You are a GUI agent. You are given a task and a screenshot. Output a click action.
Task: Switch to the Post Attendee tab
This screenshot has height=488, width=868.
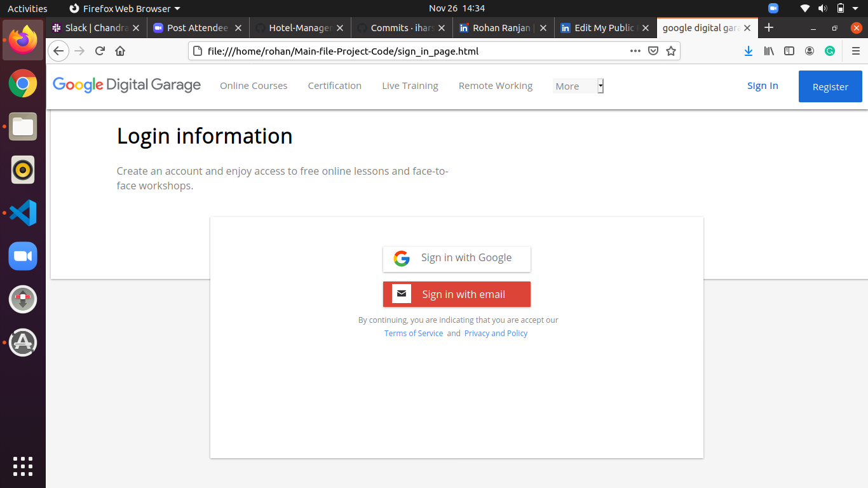coord(198,28)
